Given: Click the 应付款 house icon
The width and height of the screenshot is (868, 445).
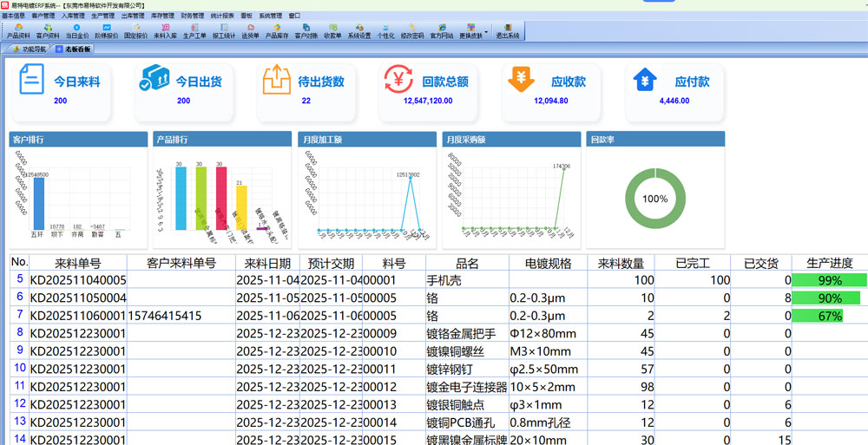Looking at the screenshot, I should (645, 82).
